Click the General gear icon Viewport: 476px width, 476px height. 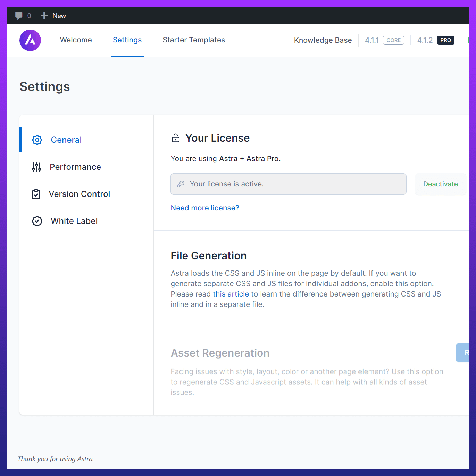click(x=37, y=140)
